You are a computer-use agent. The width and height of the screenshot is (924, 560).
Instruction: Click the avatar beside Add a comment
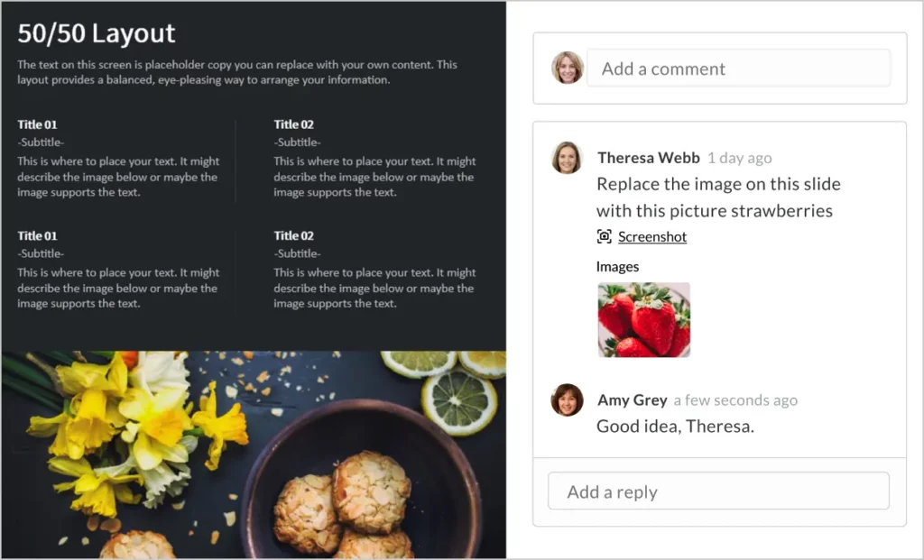(568, 67)
